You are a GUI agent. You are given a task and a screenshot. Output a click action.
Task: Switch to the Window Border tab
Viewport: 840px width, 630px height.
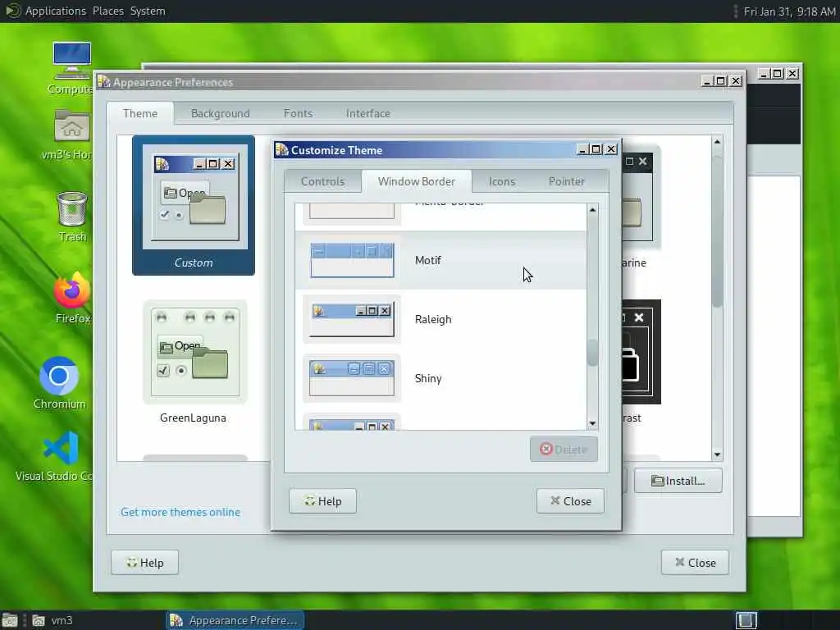point(416,181)
